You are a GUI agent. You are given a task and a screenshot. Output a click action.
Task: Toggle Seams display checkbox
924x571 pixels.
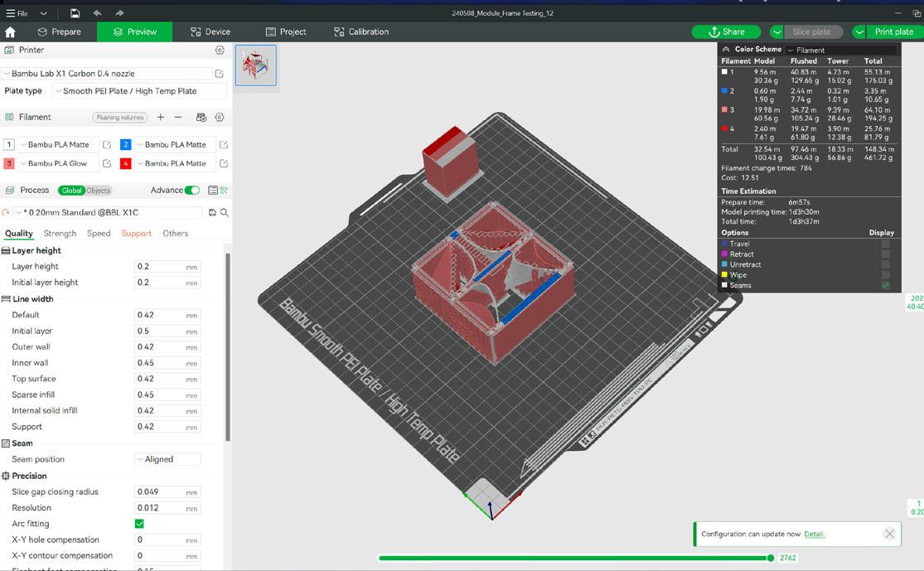(885, 285)
